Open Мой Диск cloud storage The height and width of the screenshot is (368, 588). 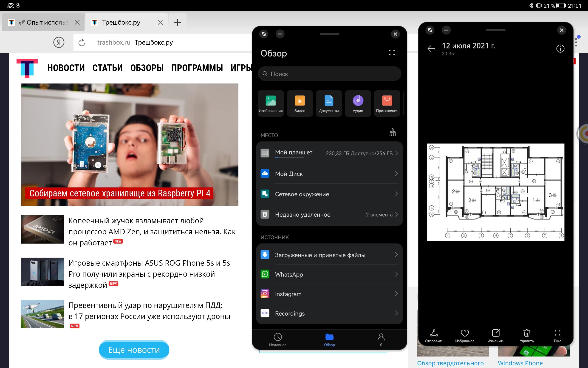329,173
